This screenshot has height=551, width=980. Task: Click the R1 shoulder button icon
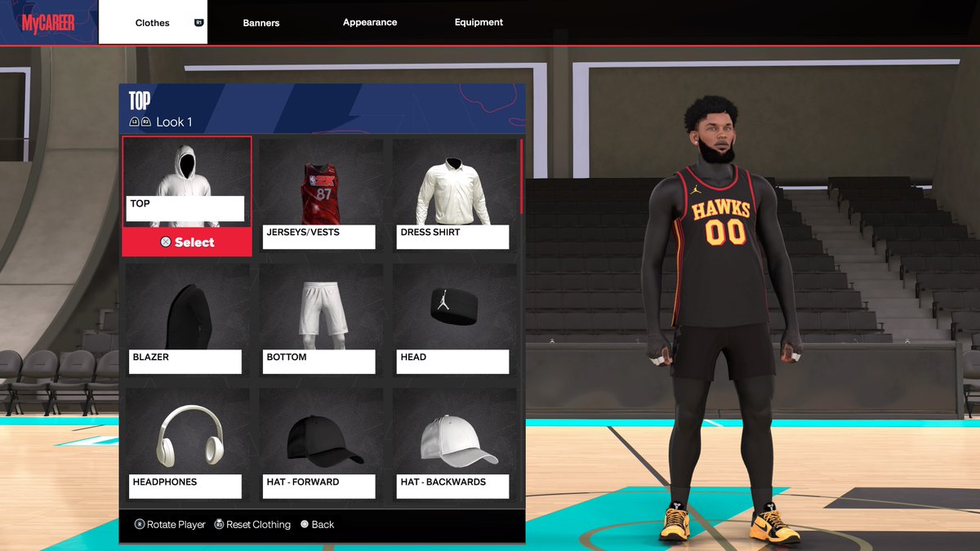click(x=198, y=23)
